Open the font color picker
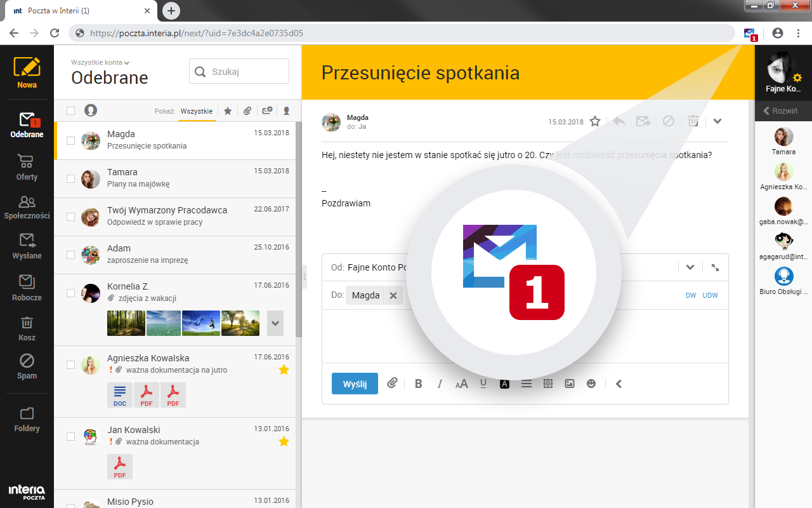812x508 pixels. coord(504,383)
